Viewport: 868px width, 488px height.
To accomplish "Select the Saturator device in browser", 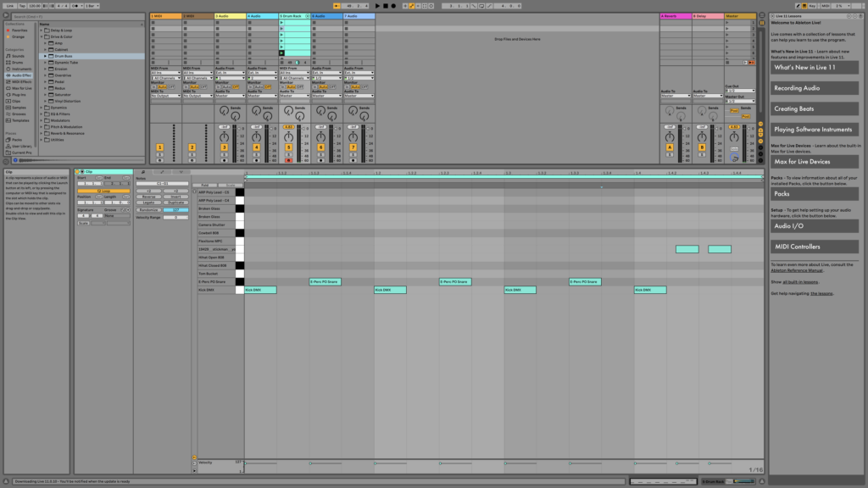I will (63, 95).
